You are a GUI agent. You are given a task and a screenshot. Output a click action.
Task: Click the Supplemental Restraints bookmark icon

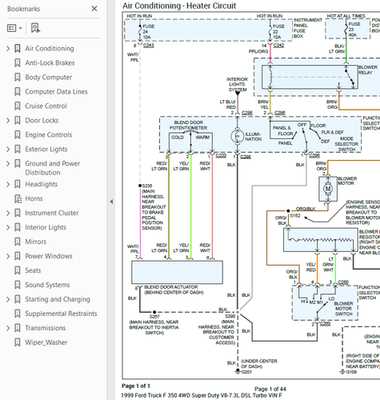(x=17, y=314)
